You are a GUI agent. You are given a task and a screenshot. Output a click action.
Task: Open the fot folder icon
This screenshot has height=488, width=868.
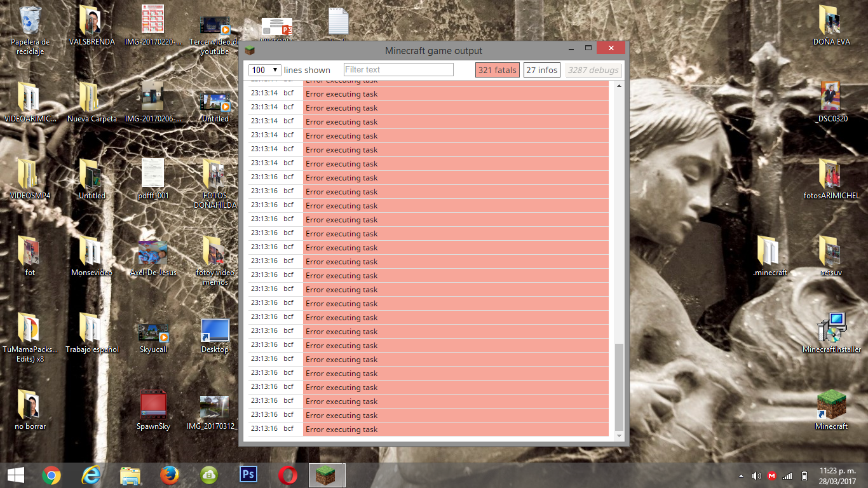pyautogui.click(x=30, y=252)
